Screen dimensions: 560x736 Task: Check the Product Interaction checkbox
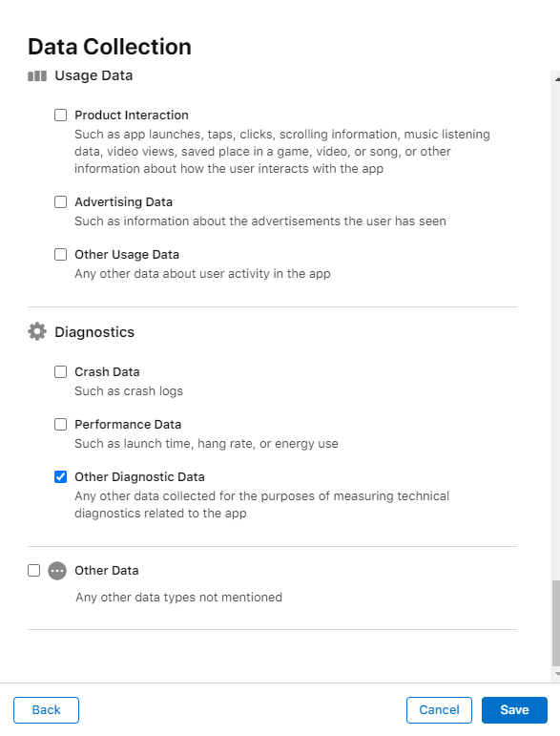60,115
